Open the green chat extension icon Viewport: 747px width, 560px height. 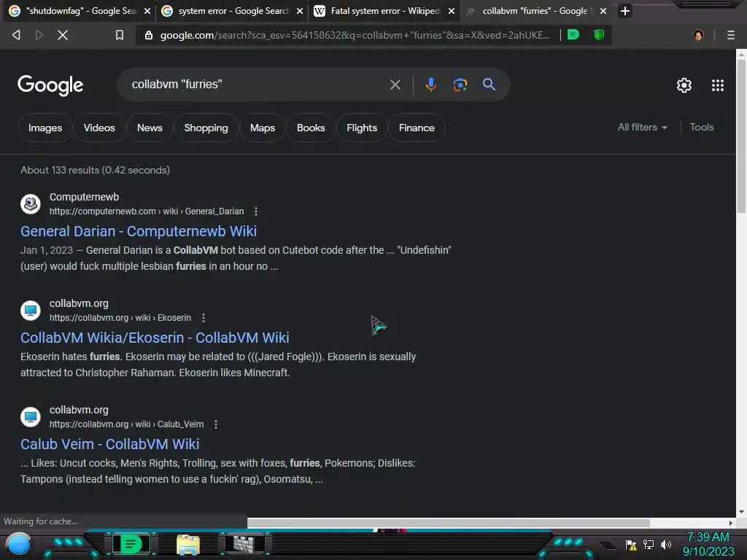pyautogui.click(x=573, y=34)
